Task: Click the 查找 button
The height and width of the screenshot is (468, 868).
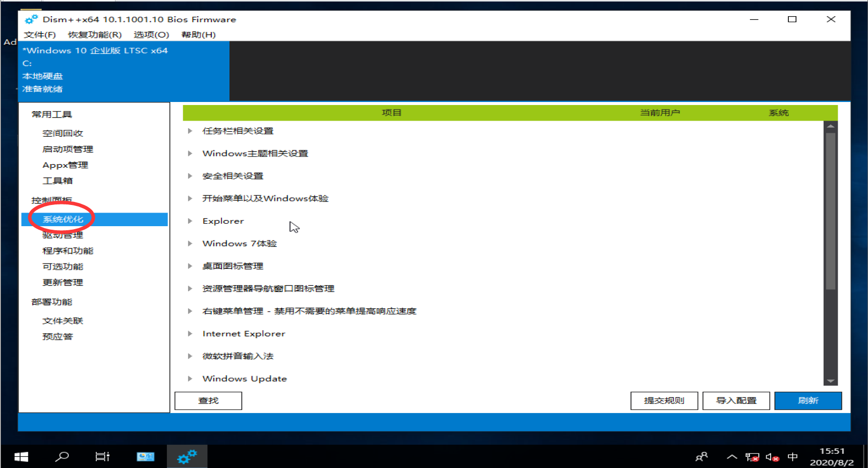Action: [x=208, y=401]
